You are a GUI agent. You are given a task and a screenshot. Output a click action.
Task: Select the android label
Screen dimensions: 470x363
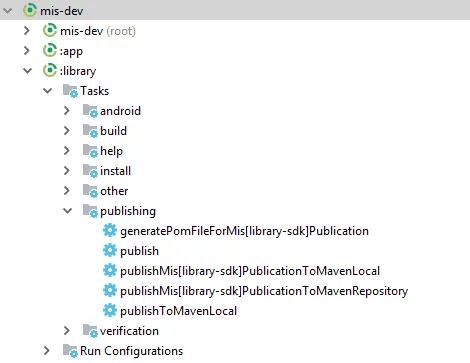coord(120,111)
